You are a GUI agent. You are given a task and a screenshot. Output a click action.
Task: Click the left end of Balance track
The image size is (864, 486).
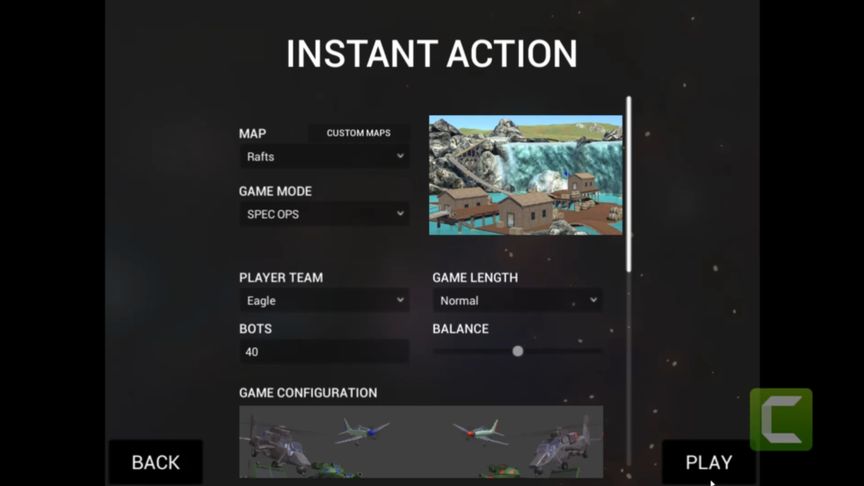click(x=436, y=351)
